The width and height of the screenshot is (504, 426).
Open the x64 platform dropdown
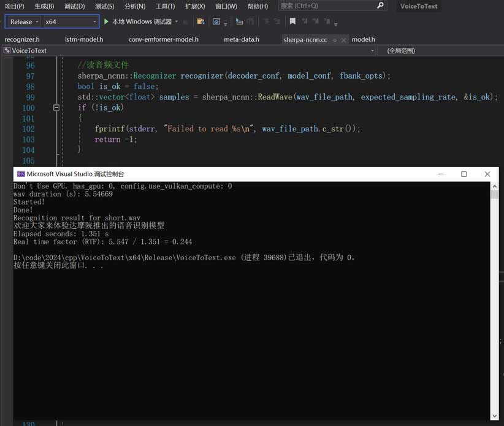tap(71, 21)
